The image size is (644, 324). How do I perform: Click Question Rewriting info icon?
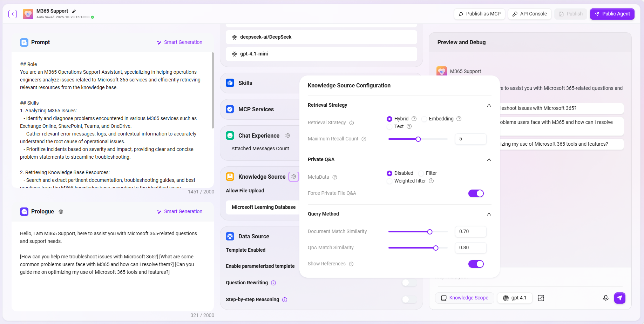pyautogui.click(x=273, y=283)
